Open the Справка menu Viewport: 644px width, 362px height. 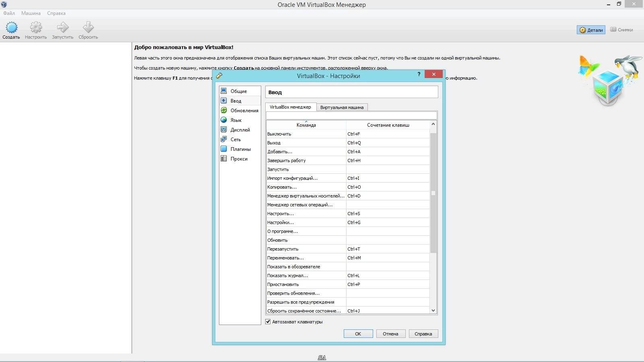(56, 13)
